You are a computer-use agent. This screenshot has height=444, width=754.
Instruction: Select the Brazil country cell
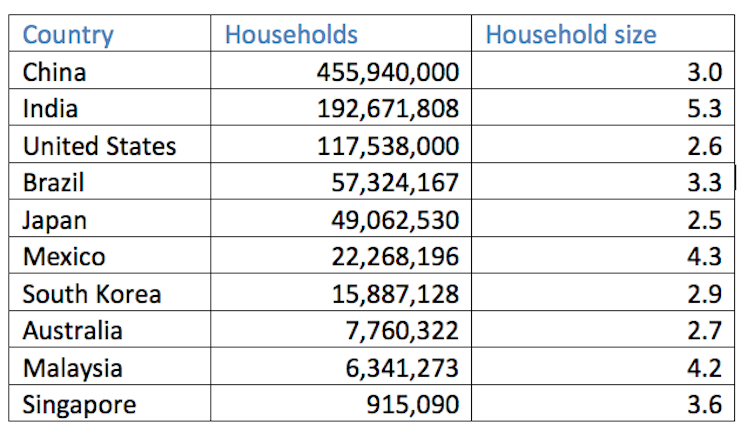(x=110, y=181)
